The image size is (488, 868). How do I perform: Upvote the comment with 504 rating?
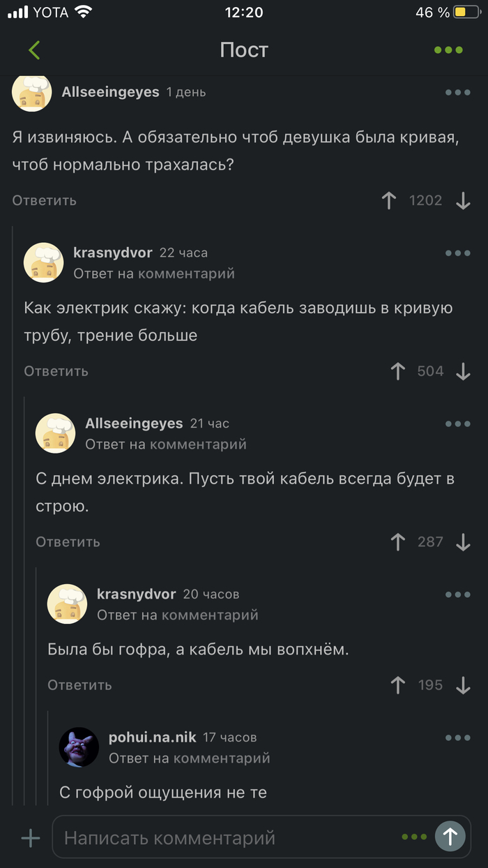click(x=398, y=371)
